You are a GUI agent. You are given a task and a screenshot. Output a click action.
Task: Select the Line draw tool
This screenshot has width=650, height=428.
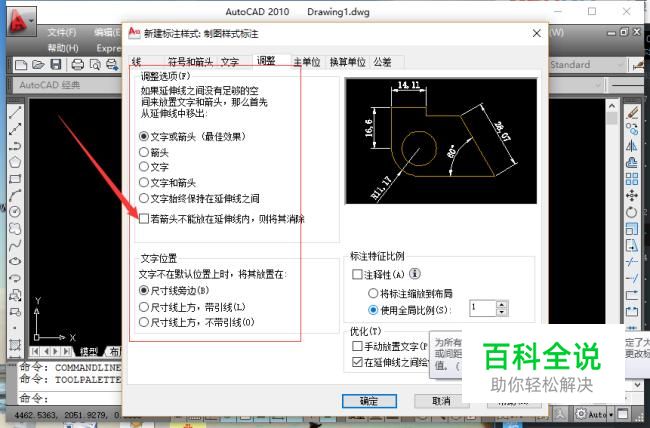tap(15, 112)
